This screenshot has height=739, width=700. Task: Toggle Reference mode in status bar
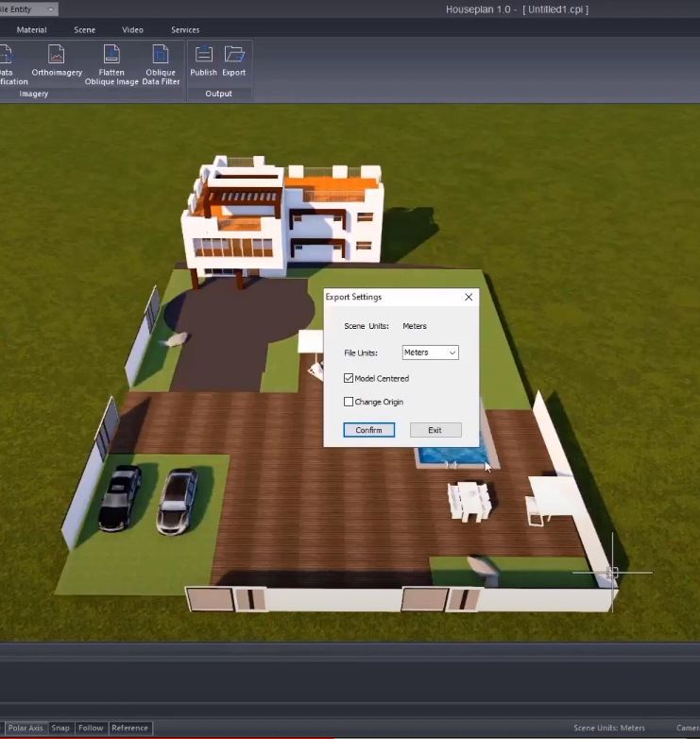click(130, 729)
